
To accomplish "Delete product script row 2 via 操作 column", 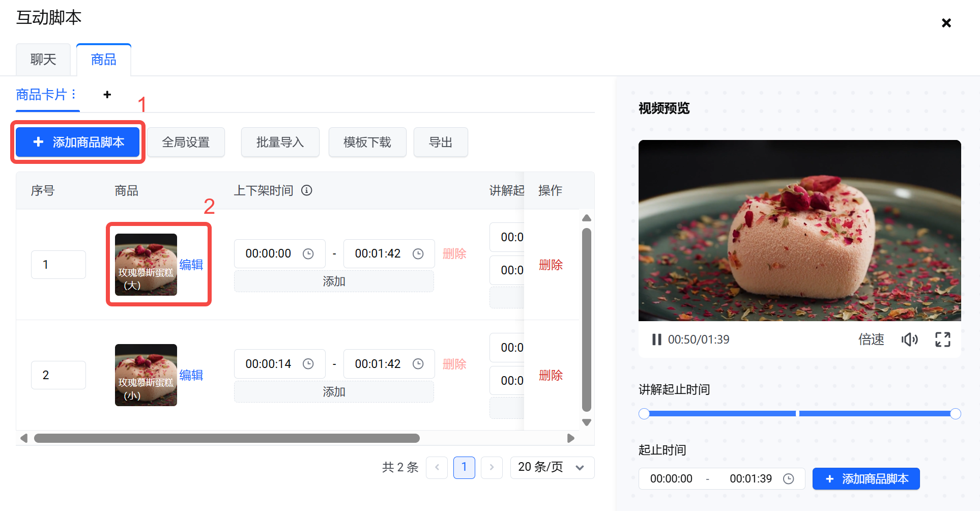I will pyautogui.click(x=551, y=375).
